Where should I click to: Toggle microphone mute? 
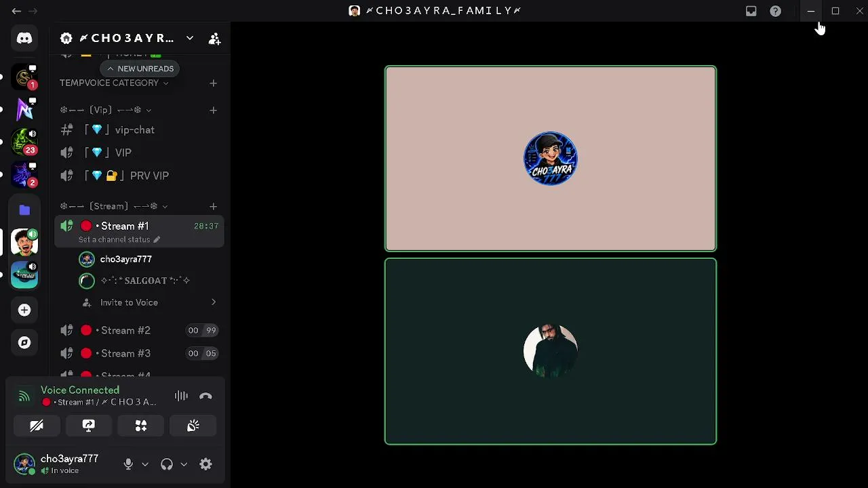128,464
